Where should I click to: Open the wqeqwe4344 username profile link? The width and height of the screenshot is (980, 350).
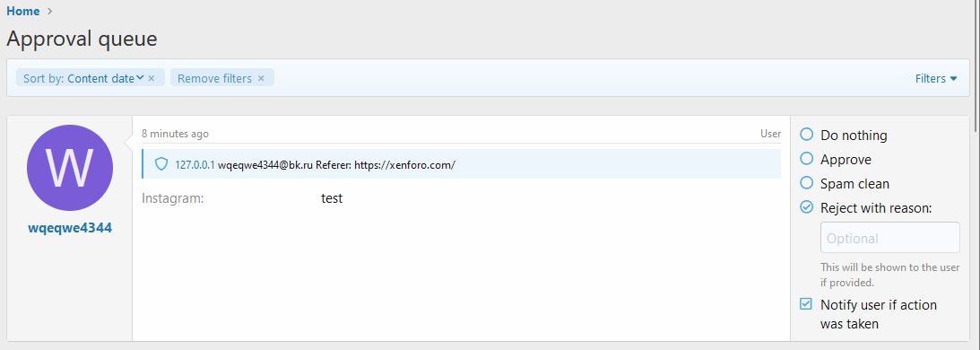tap(70, 229)
